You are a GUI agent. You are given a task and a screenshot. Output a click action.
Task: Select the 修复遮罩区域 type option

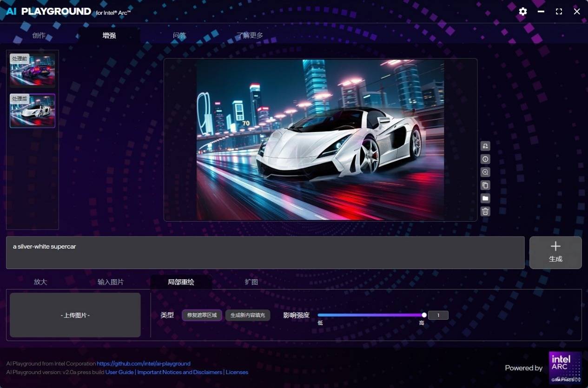[202, 315]
